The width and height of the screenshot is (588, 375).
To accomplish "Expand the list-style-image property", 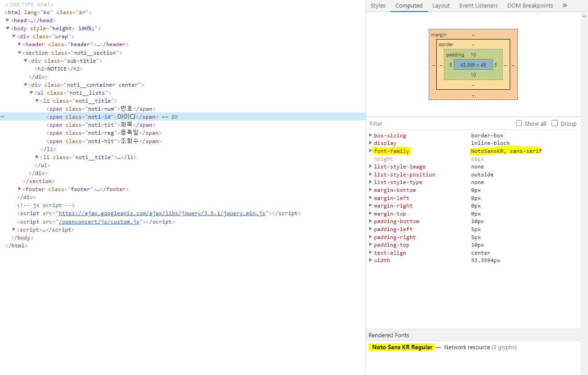I will [x=371, y=167].
